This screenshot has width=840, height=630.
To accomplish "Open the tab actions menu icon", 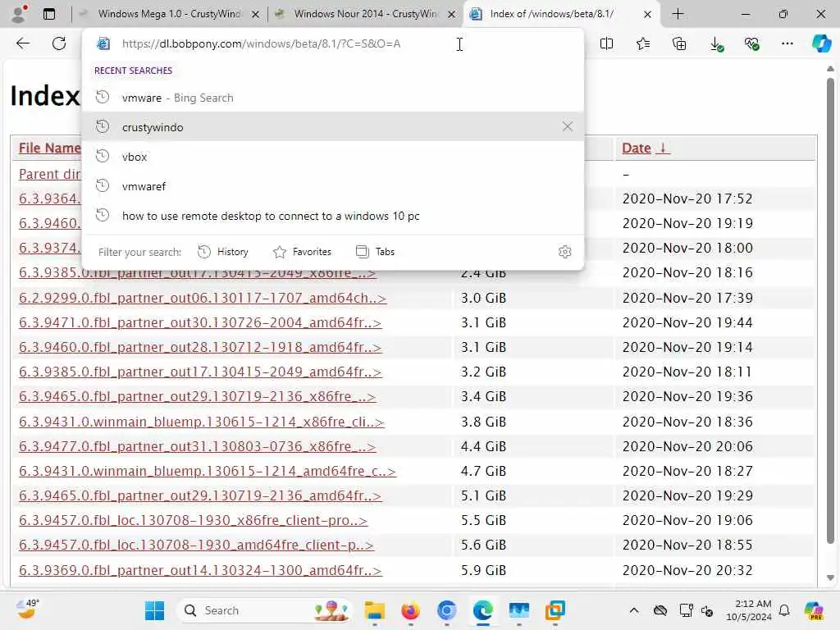I will pos(48,14).
